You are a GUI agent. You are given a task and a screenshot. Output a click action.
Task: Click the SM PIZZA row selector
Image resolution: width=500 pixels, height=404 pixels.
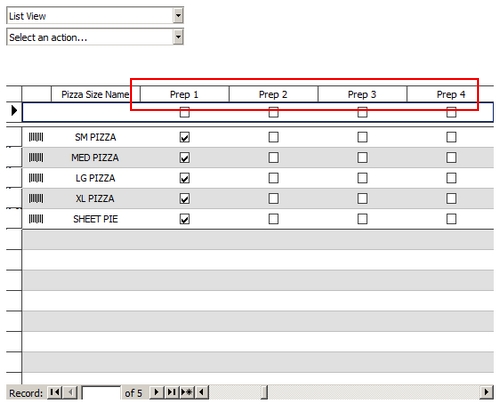tap(14, 137)
